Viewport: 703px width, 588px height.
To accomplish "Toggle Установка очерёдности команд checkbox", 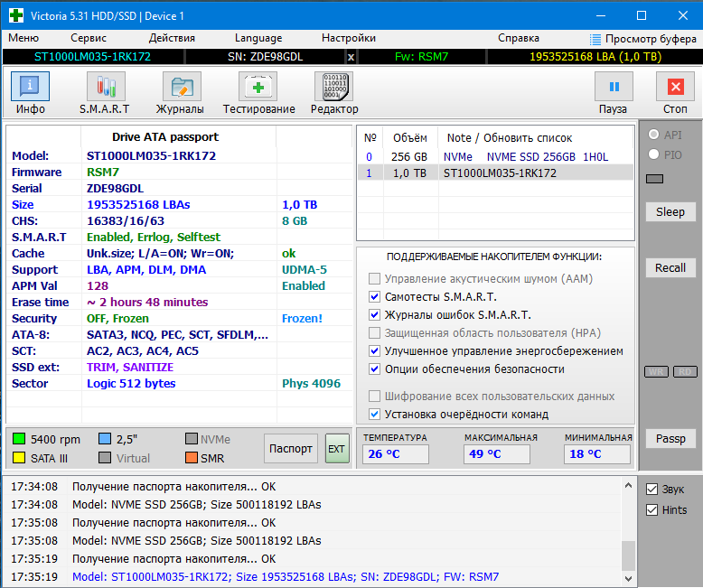I will pyautogui.click(x=374, y=414).
